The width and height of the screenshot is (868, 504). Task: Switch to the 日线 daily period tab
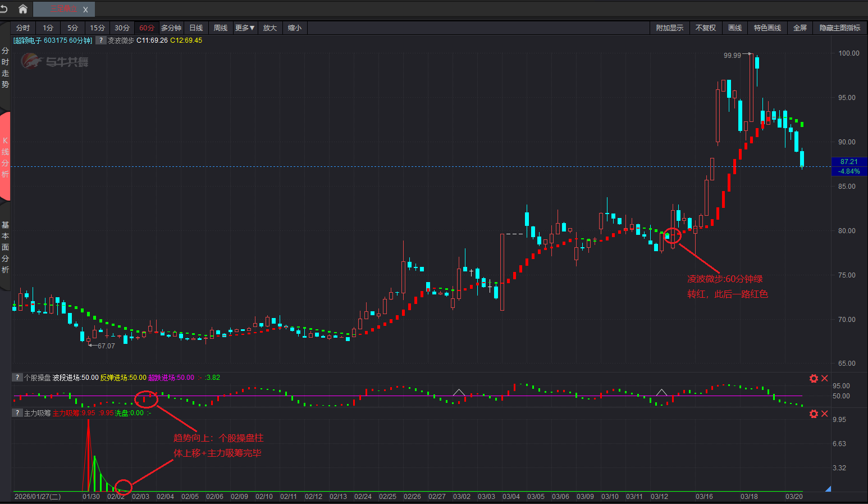pyautogui.click(x=196, y=28)
